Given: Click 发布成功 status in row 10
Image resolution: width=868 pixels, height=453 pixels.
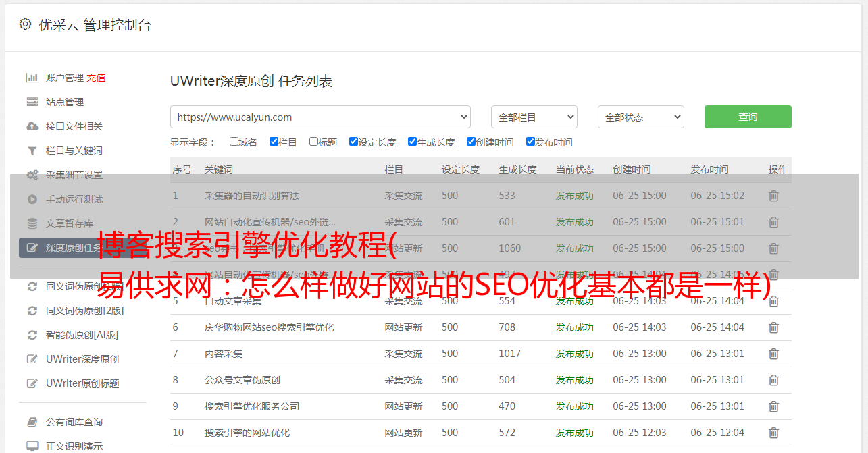Looking at the screenshot, I should [575, 433].
